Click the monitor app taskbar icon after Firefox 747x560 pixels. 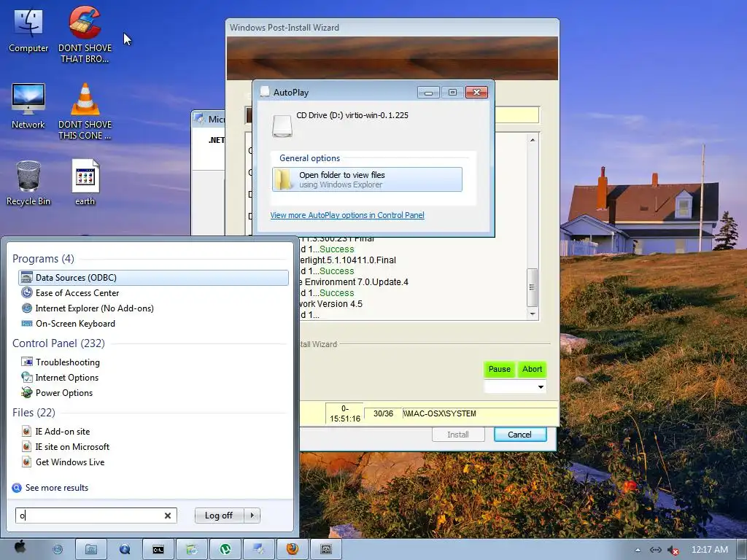pyautogui.click(x=326, y=549)
